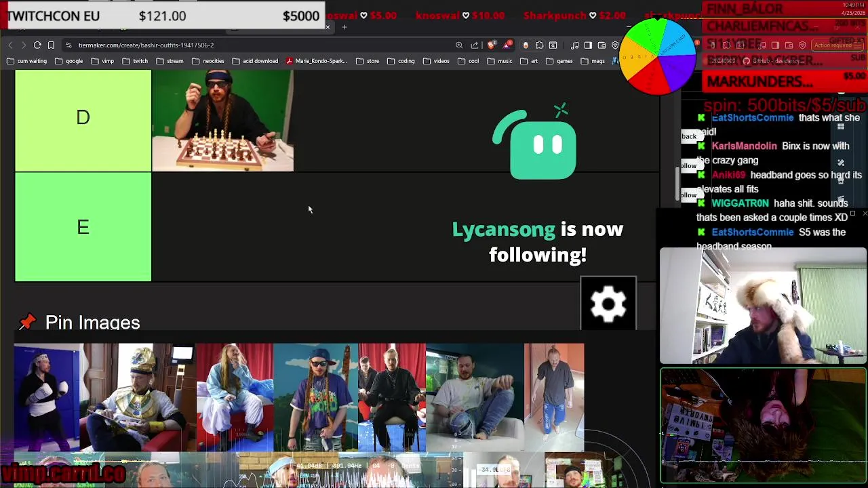Reload the tiermaker page
The width and height of the screenshot is (868, 488).
[x=37, y=45]
